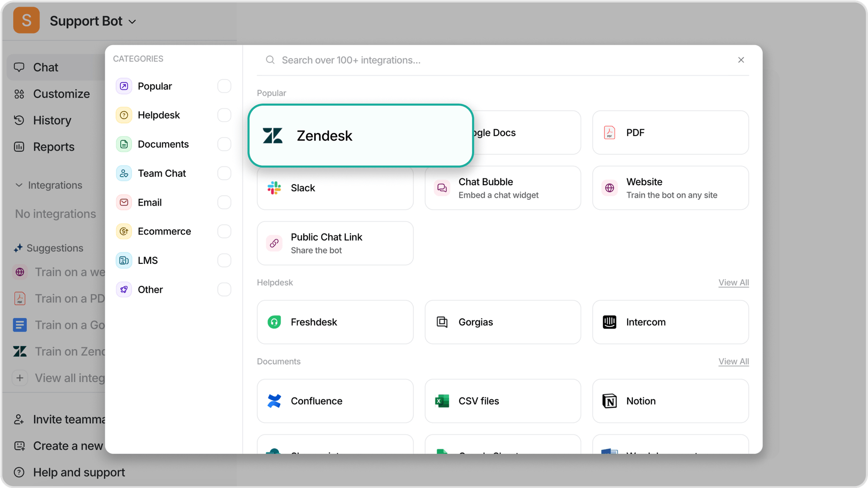Click the Helpdesk question-mark icon
Viewport: 868px width, 488px height.
tap(124, 115)
